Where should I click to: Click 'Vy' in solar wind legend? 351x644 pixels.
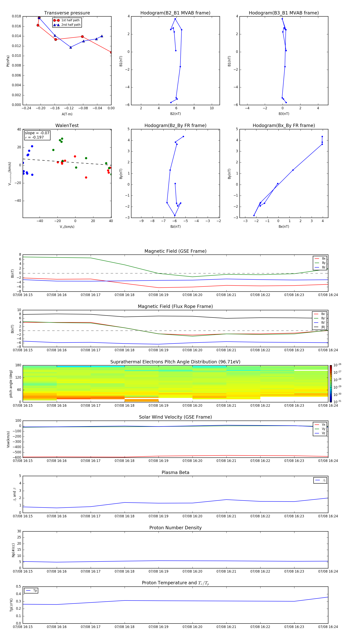coord(324,429)
